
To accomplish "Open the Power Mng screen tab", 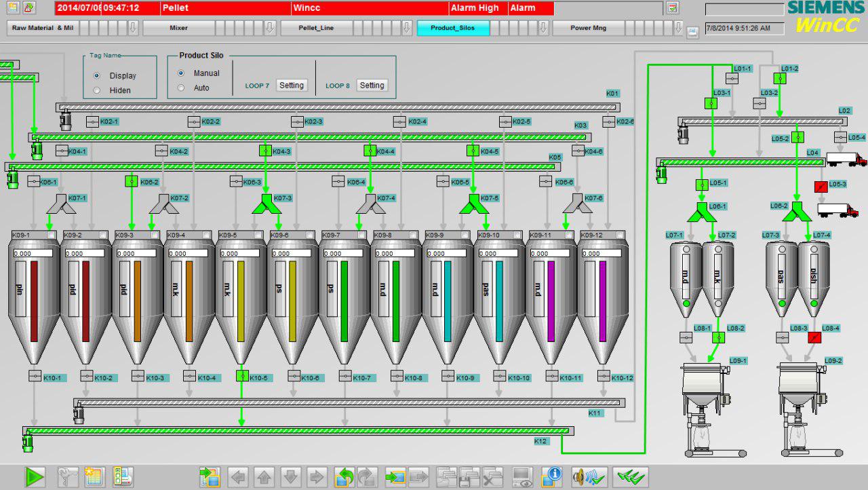I will [x=588, y=28].
